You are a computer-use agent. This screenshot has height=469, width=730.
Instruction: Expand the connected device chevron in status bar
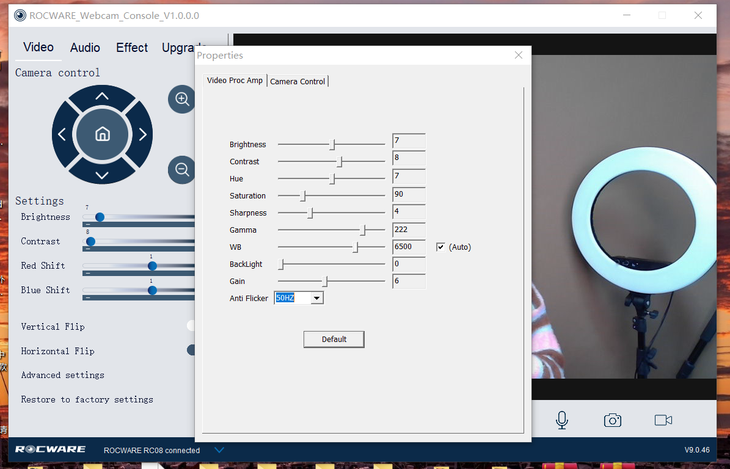(219, 450)
